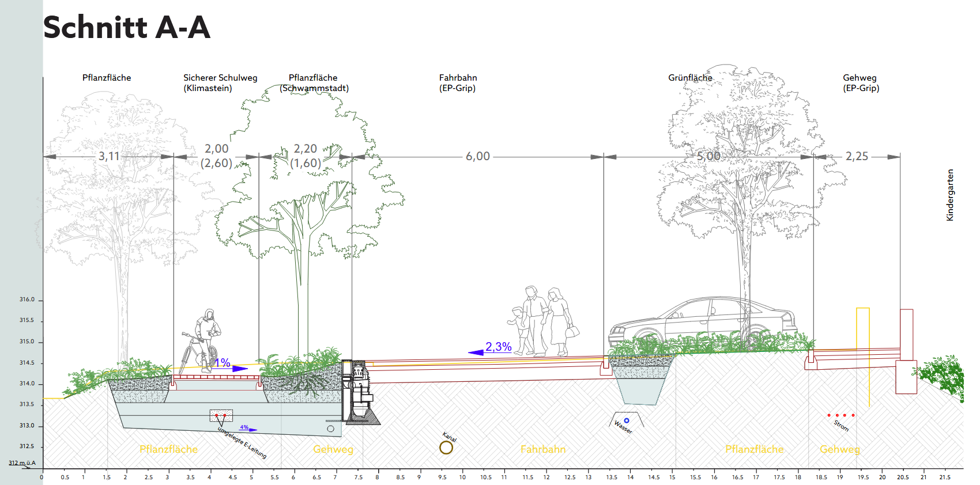The width and height of the screenshot is (980, 485).
Task: Select the parked car illustration
Action: point(701,325)
